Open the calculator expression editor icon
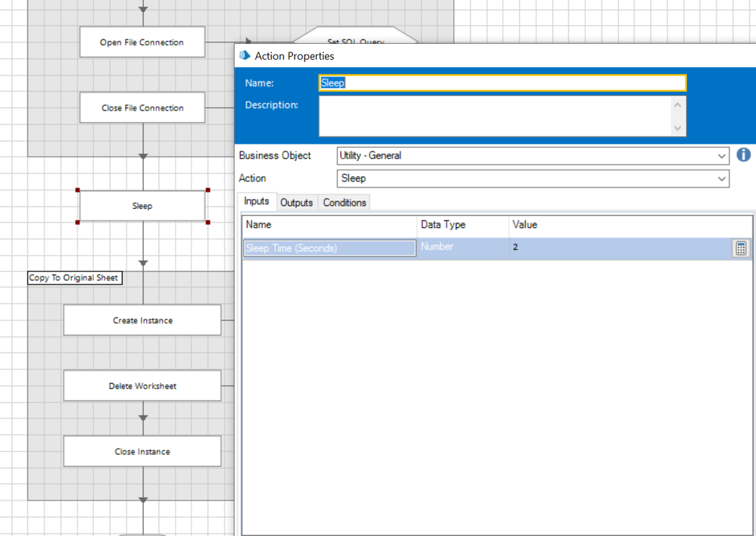 [x=741, y=248]
